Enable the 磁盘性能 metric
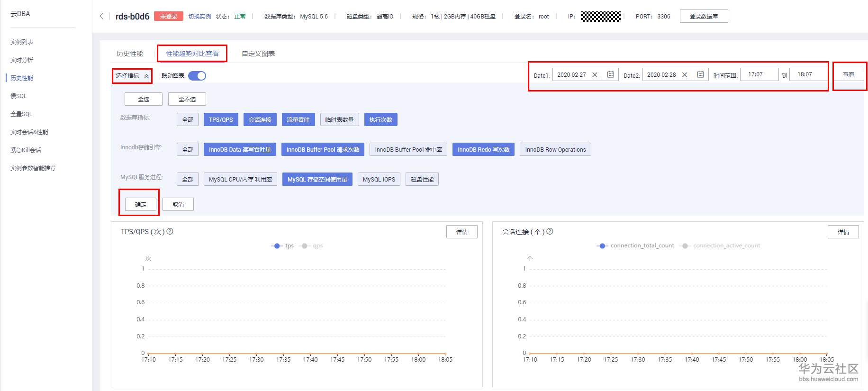 click(x=422, y=179)
